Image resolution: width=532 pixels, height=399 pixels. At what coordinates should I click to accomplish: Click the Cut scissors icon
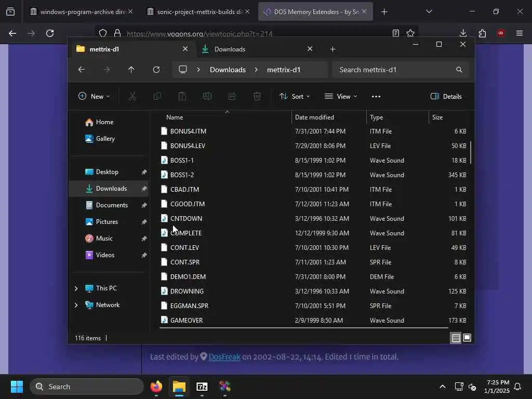[x=132, y=96]
